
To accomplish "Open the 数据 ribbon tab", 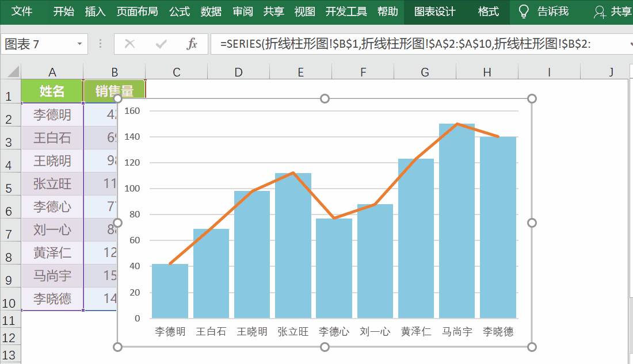I will pos(211,12).
